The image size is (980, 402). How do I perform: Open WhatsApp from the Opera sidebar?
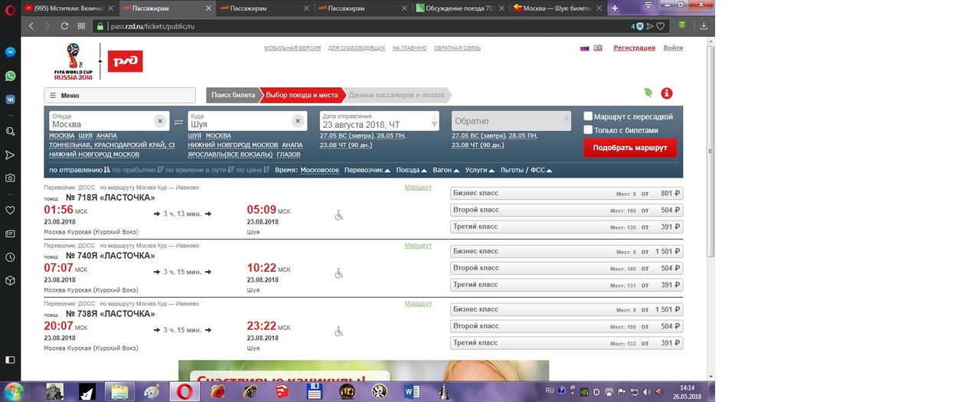coord(11,76)
